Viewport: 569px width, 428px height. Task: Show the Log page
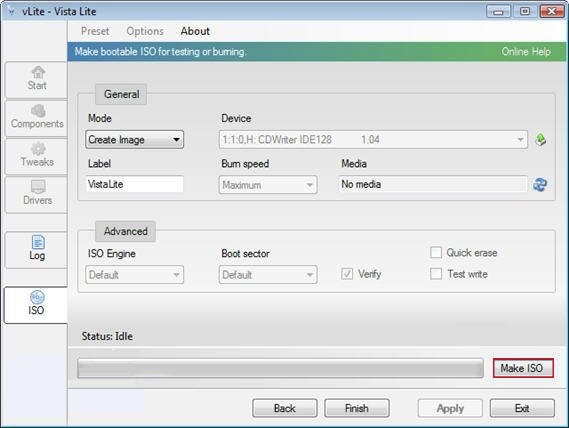[36, 249]
